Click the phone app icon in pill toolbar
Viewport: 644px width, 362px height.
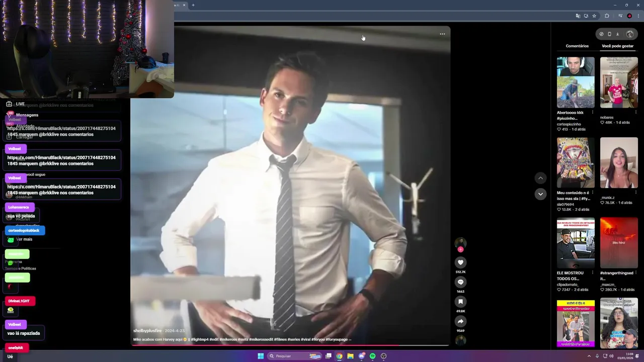[609, 34]
